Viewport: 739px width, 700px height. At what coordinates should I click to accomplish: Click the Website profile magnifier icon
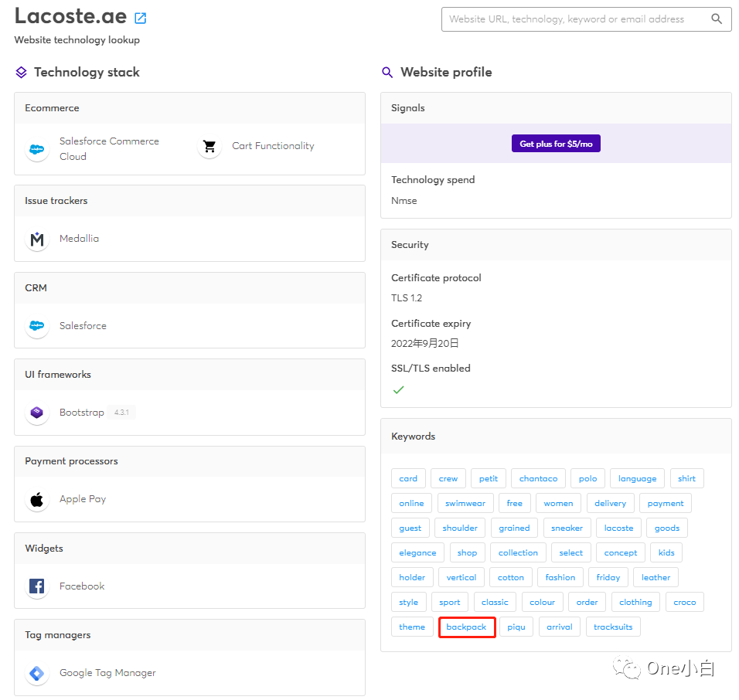pyautogui.click(x=387, y=72)
